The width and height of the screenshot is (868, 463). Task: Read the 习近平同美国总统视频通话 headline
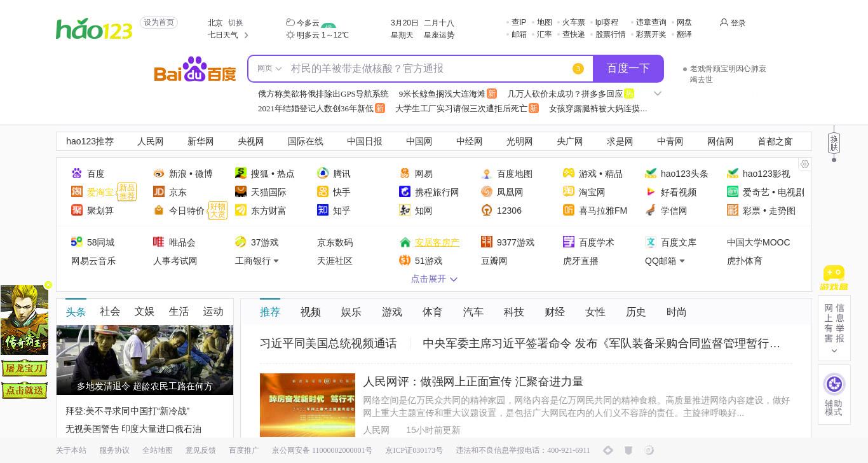329,343
